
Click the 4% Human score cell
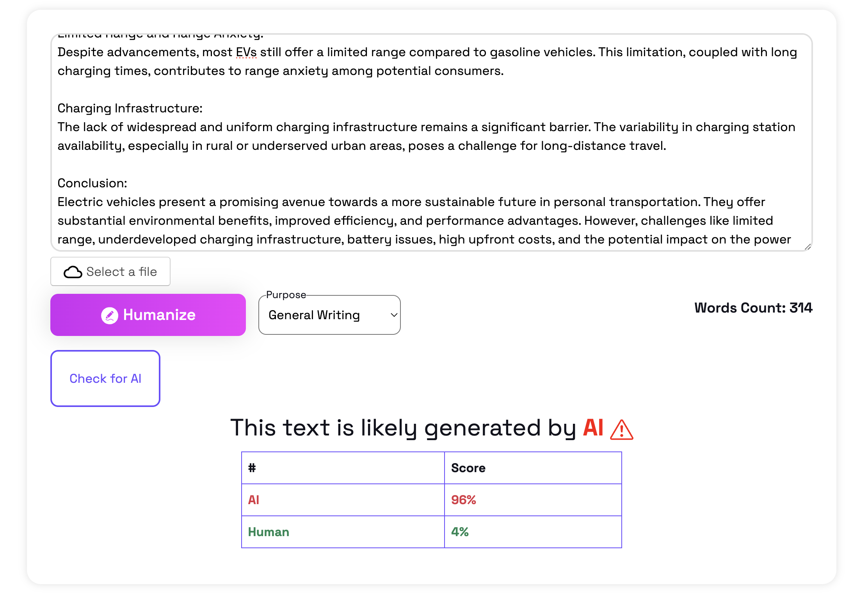533,532
